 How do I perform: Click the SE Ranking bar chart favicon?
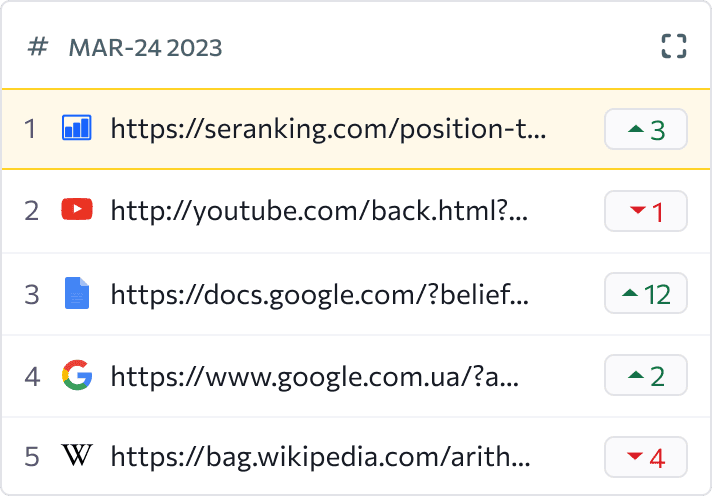(x=77, y=127)
